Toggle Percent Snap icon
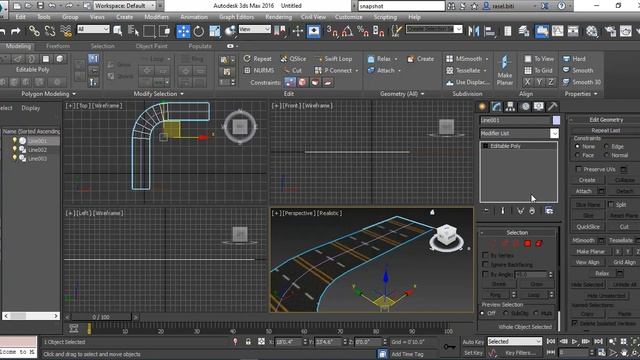The width and height of the screenshot is (640, 360). 362,31
